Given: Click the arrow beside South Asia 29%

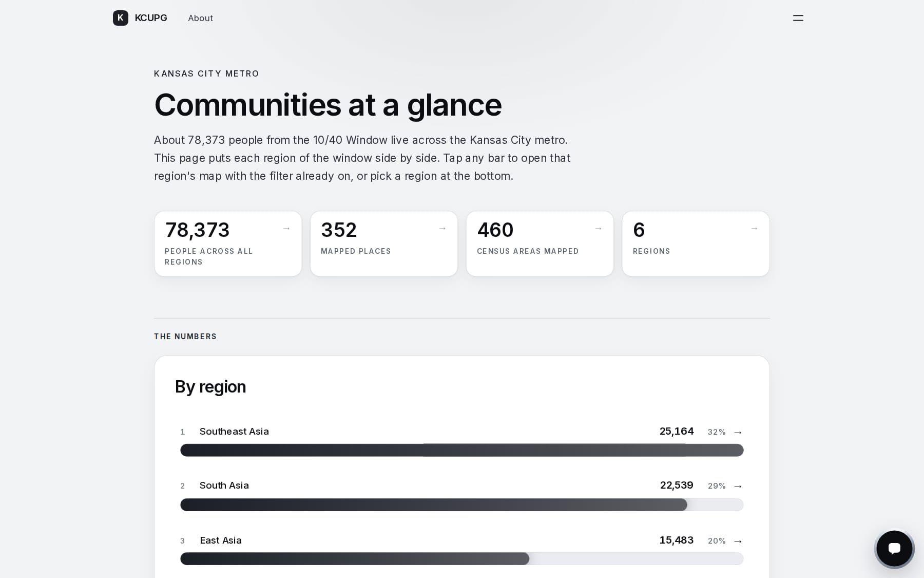Looking at the screenshot, I should [738, 487].
